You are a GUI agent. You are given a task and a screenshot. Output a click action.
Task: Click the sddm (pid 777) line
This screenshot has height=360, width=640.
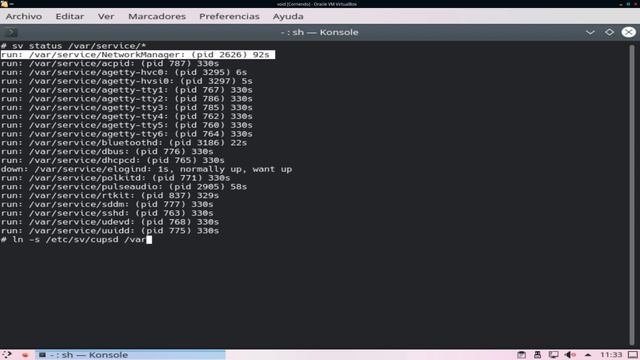click(107, 204)
